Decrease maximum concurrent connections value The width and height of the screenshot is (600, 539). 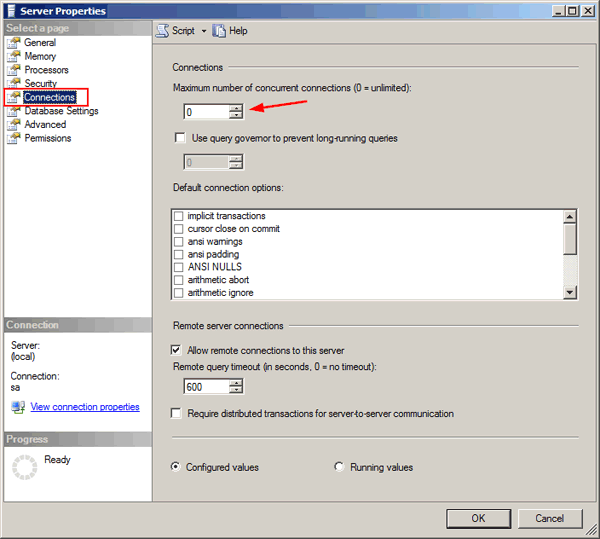pos(236,115)
